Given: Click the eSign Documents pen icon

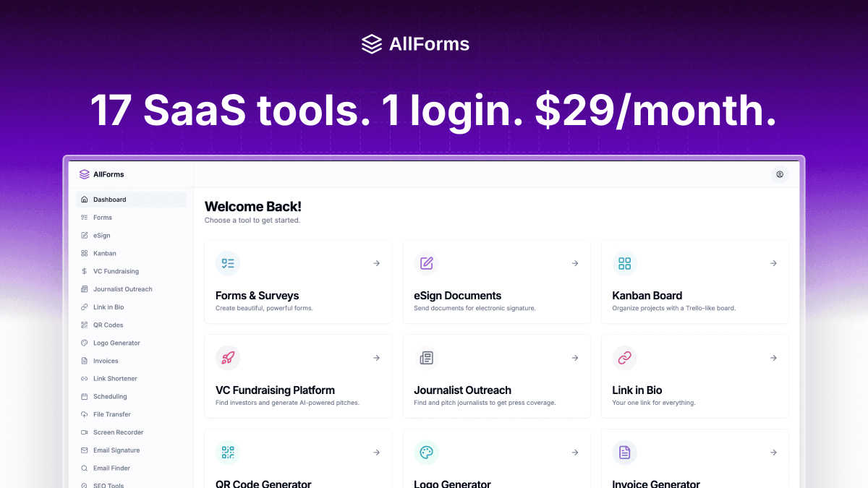Looking at the screenshot, I should click(426, 263).
